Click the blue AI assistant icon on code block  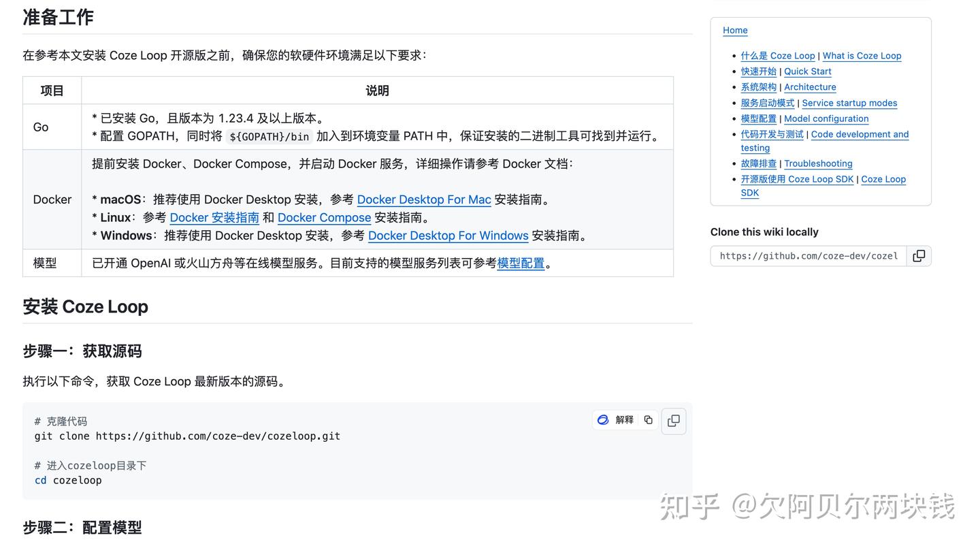pos(602,420)
